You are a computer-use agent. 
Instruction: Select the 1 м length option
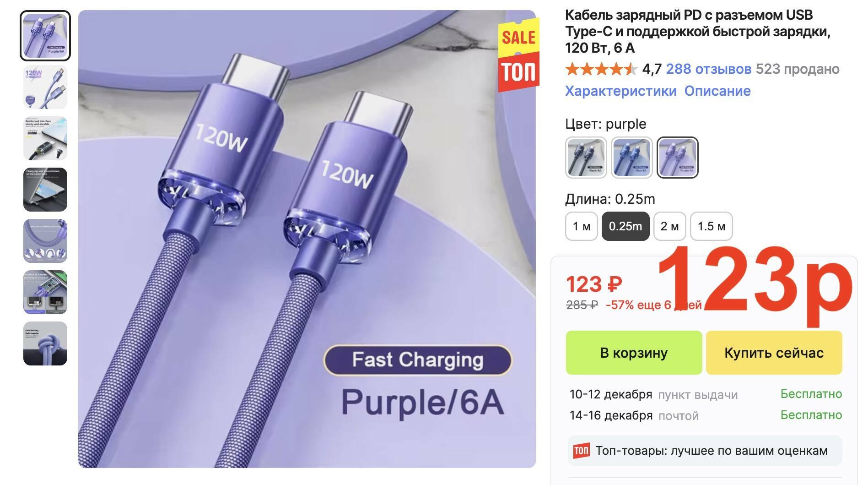tap(582, 226)
